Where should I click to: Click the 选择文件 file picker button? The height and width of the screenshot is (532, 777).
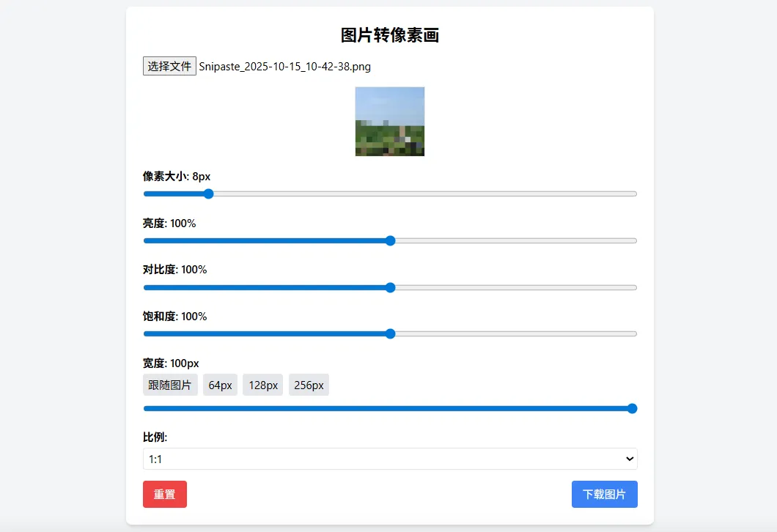click(169, 66)
